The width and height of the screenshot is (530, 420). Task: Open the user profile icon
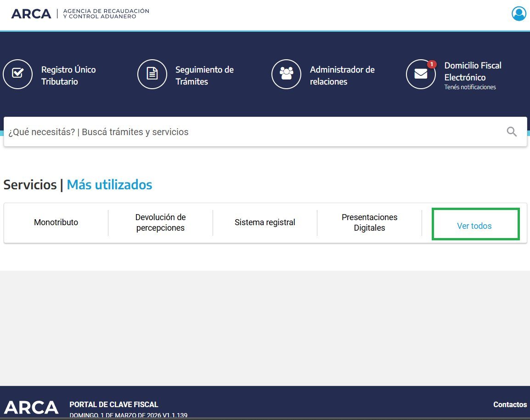(519, 14)
